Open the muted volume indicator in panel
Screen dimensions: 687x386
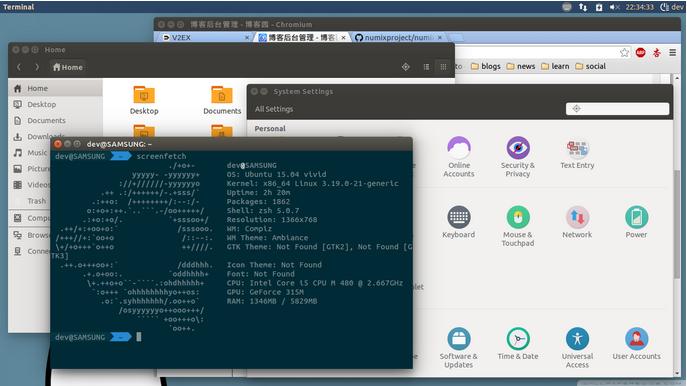(x=614, y=7)
